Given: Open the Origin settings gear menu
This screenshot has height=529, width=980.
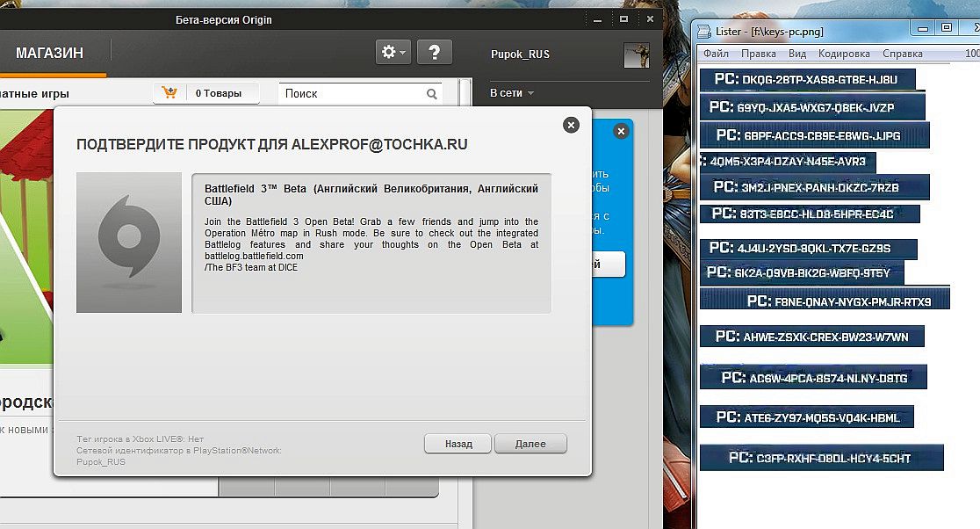Looking at the screenshot, I should pyautogui.click(x=393, y=52).
